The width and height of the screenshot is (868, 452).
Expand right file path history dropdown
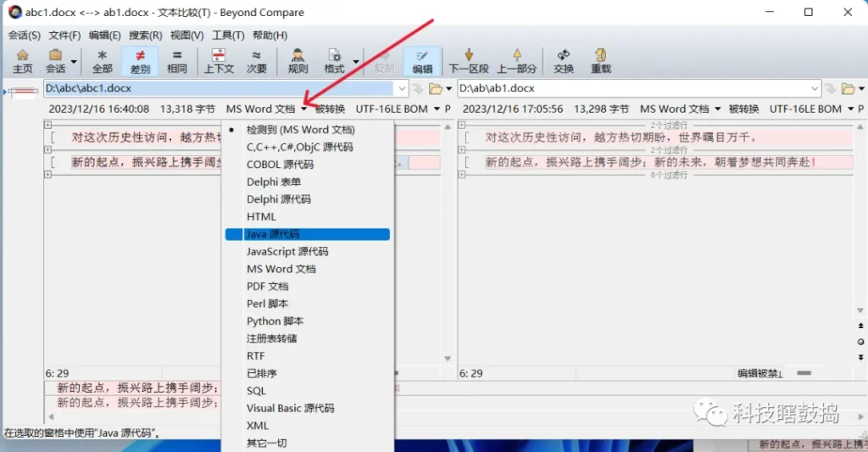tap(815, 88)
